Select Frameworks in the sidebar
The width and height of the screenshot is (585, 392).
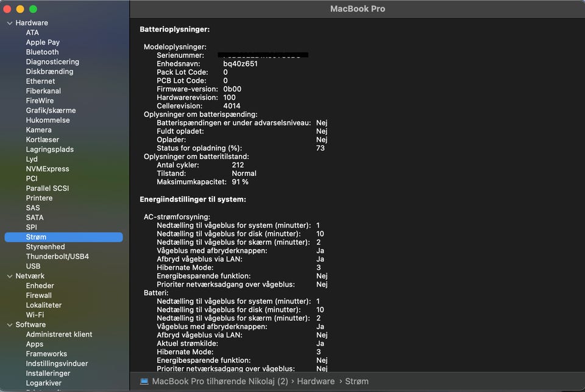tap(46, 354)
